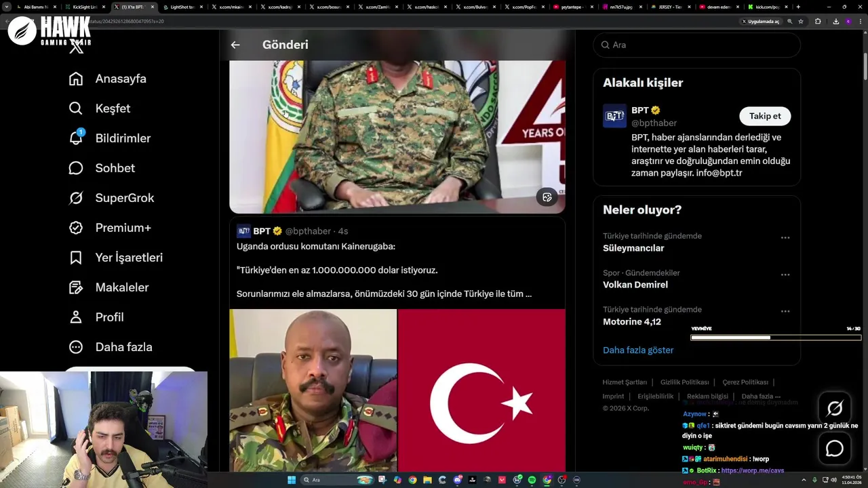This screenshot has height=488, width=868.
Task: Click the Uygulamada aç chip in address bar
Action: tap(761, 21)
